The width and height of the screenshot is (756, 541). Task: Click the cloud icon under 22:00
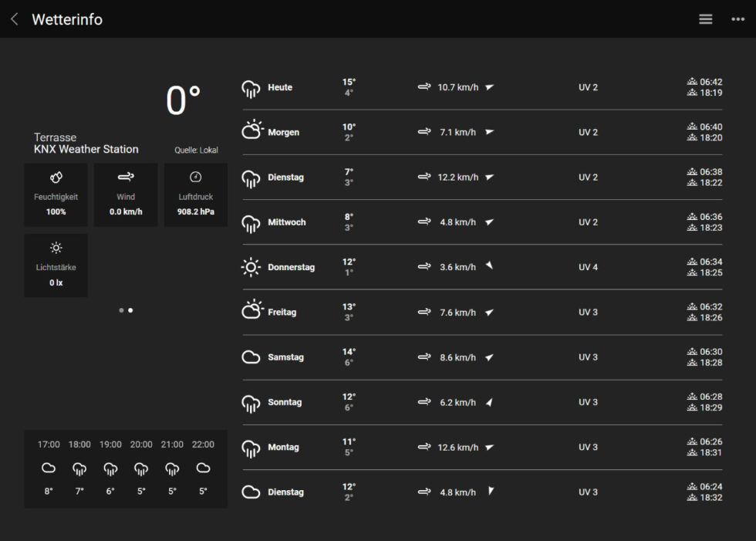click(x=202, y=468)
